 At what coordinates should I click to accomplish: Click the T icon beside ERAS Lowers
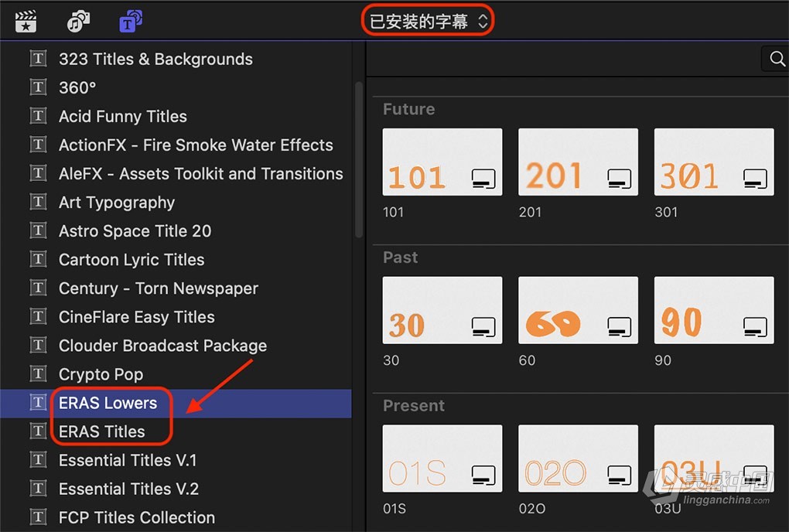(x=38, y=402)
